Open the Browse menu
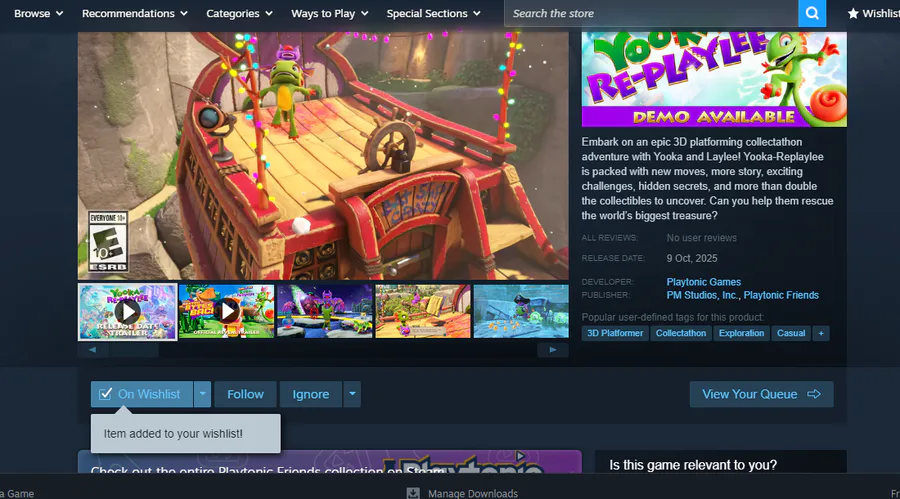 [x=38, y=13]
